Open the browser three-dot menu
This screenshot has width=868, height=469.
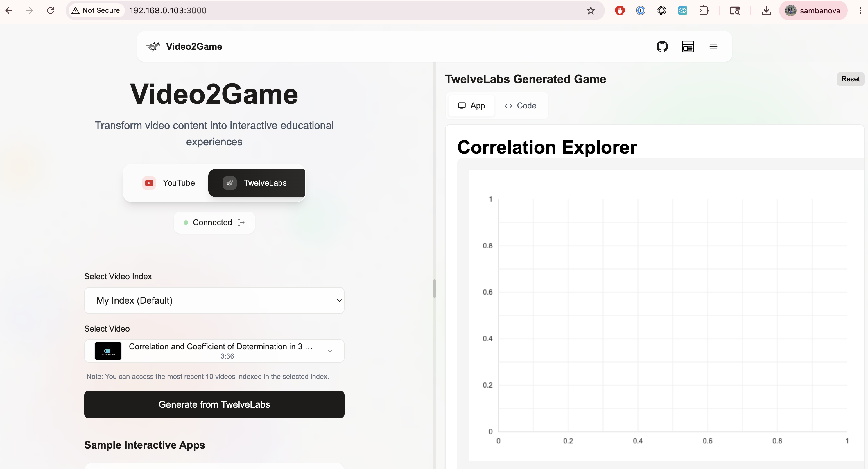pyautogui.click(x=860, y=10)
